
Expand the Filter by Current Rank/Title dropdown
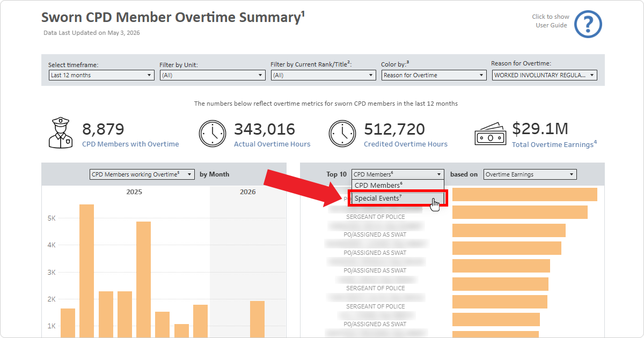[x=323, y=75]
